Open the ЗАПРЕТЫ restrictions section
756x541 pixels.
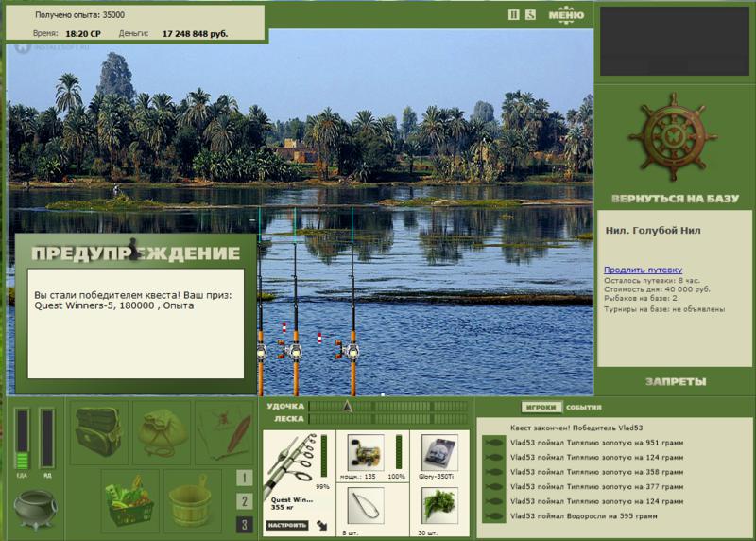pyautogui.click(x=676, y=382)
